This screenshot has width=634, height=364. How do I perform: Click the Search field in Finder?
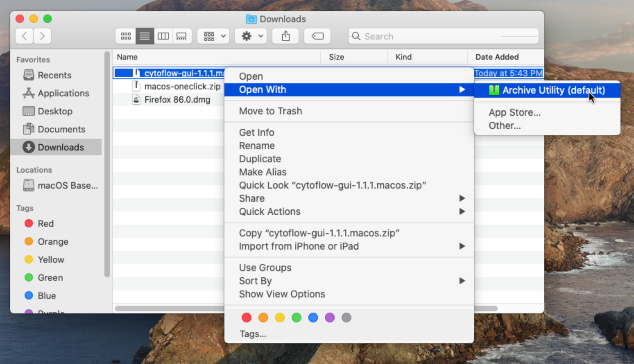point(444,36)
